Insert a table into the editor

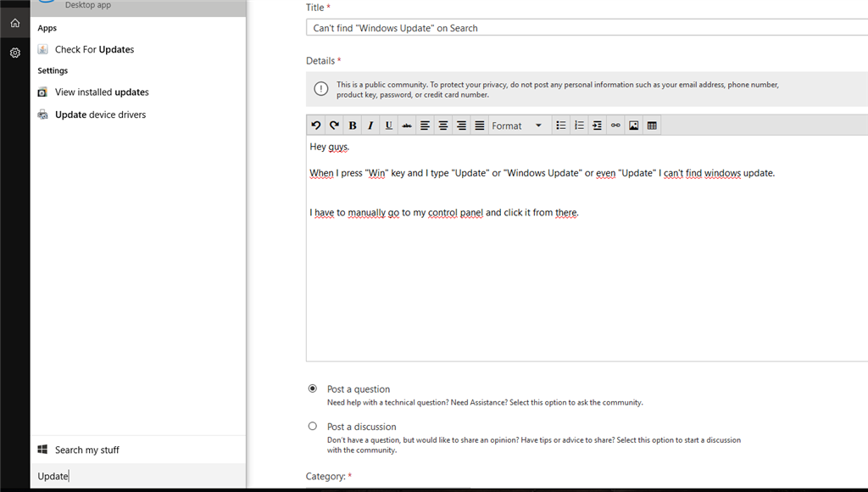[652, 126]
